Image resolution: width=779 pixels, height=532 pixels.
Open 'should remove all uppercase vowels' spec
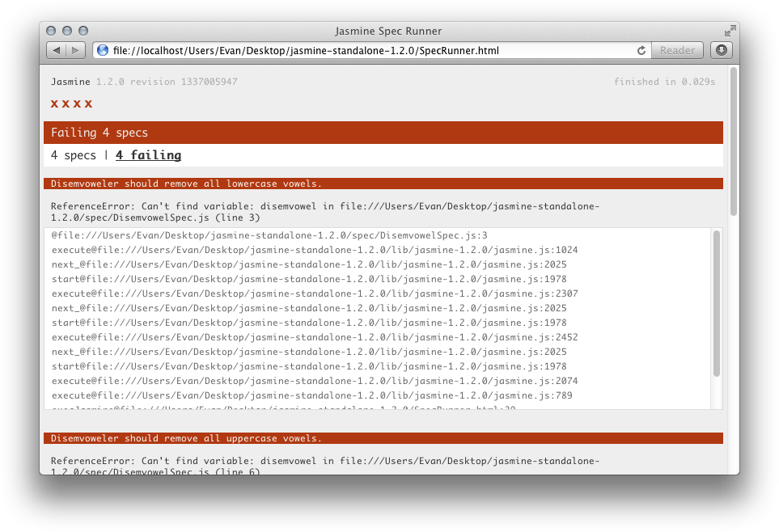(383, 438)
